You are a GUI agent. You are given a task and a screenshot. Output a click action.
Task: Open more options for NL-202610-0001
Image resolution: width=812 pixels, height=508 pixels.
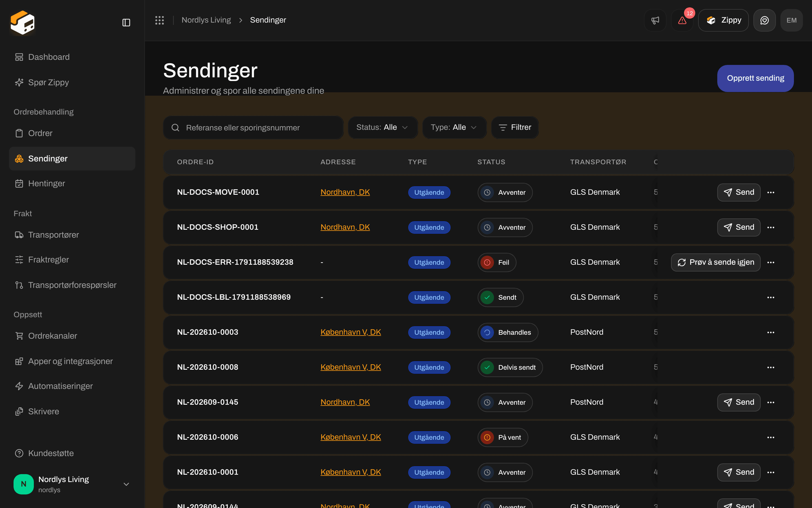click(771, 472)
